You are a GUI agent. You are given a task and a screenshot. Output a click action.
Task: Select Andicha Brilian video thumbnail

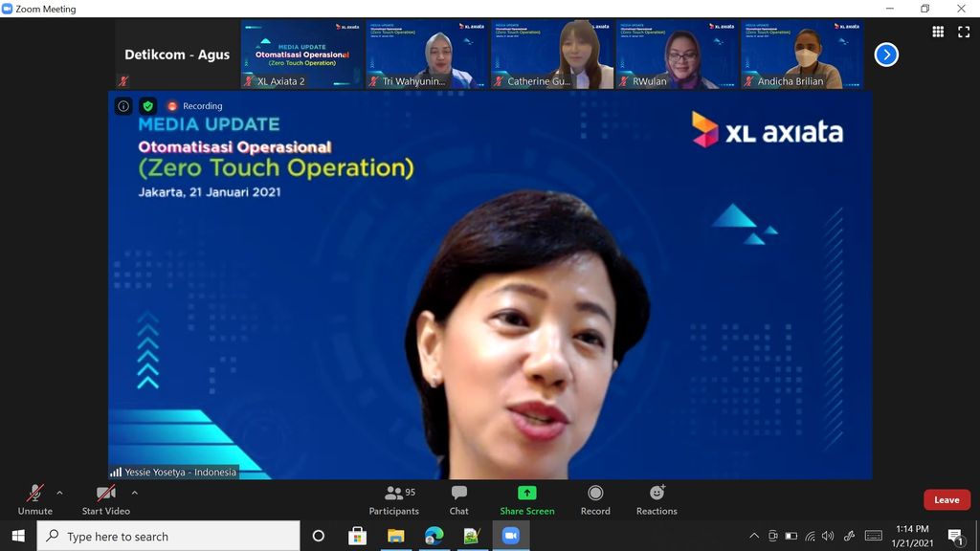click(x=802, y=55)
